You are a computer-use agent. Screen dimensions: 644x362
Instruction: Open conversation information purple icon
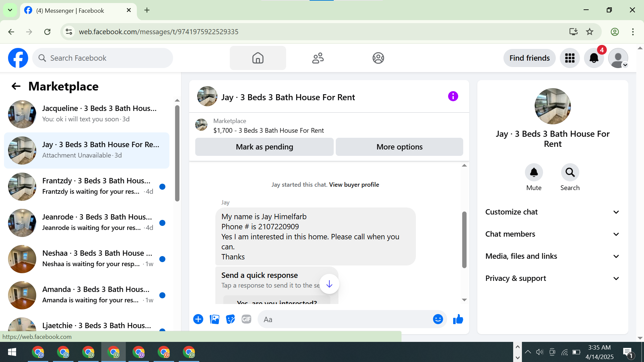point(453,97)
